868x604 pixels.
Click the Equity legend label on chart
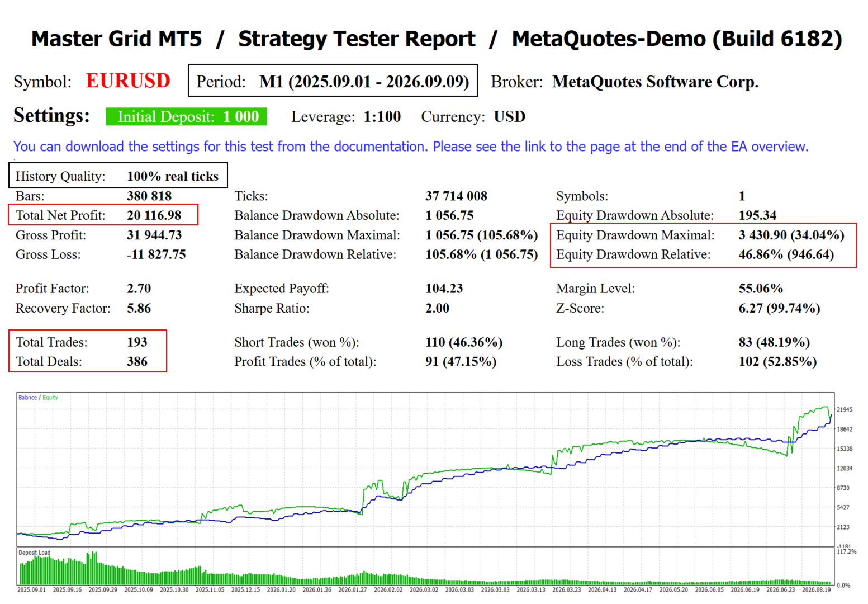50,398
